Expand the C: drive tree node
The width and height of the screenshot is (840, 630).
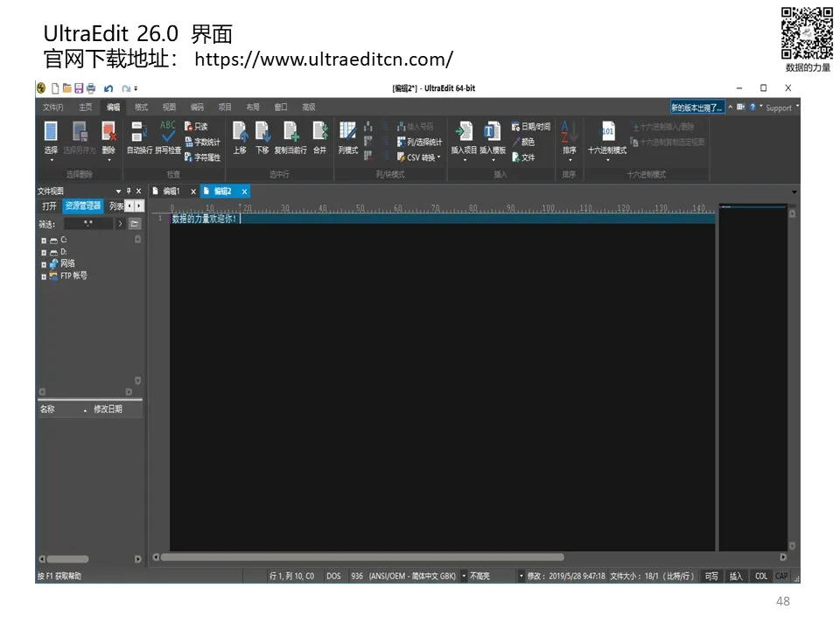click(x=44, y=241)
